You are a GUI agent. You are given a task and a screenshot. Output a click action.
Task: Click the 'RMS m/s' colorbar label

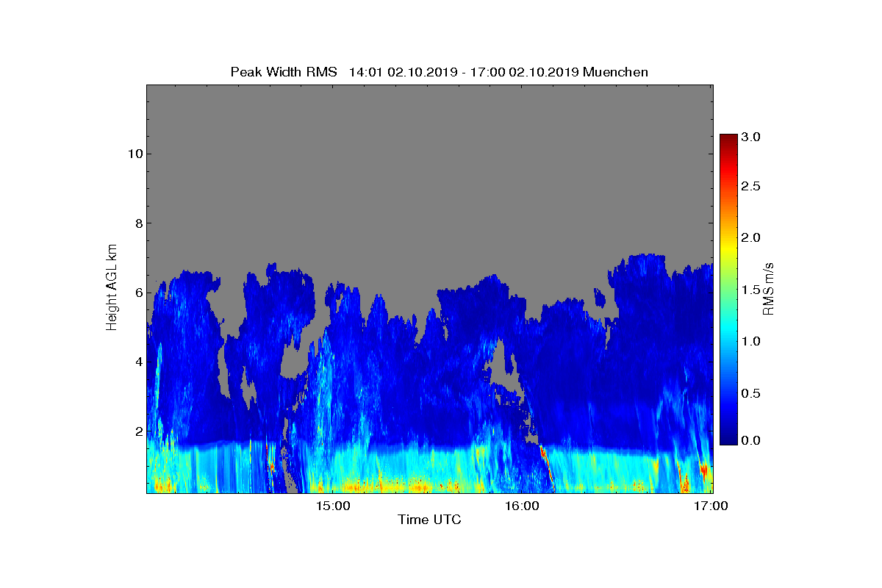767,288
